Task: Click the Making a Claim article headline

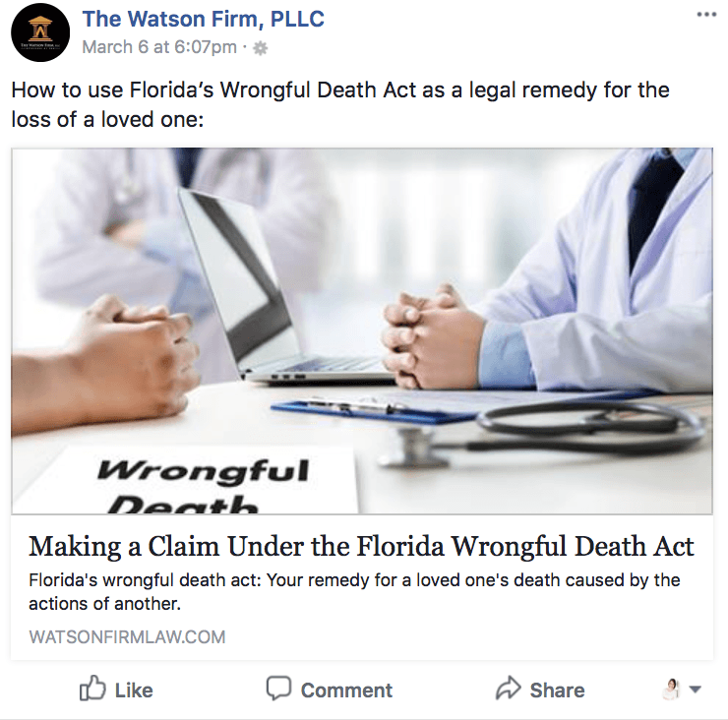Action: click(x=361, y=546)
